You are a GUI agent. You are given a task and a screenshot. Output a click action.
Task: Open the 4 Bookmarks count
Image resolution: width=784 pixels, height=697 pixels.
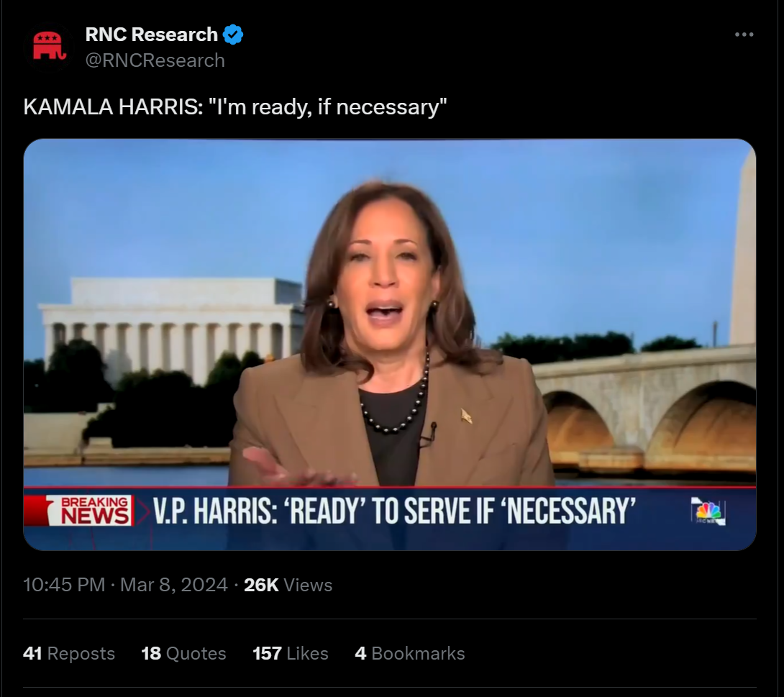(x=410, y=654)
